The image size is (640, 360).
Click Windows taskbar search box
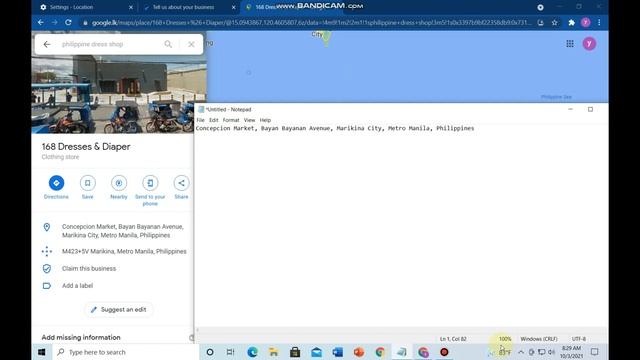(x=126, y=352)
